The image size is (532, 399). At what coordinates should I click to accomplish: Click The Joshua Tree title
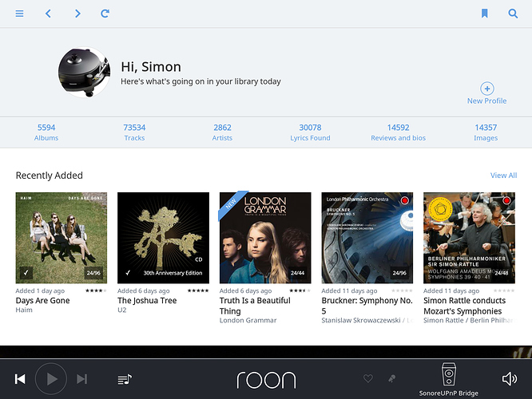tap(147, 301)
